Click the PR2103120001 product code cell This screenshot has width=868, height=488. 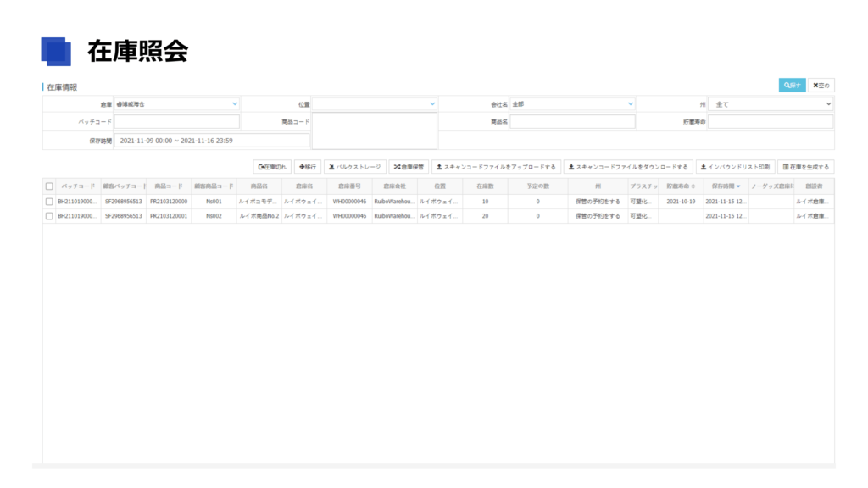click(x=169, y=216)
